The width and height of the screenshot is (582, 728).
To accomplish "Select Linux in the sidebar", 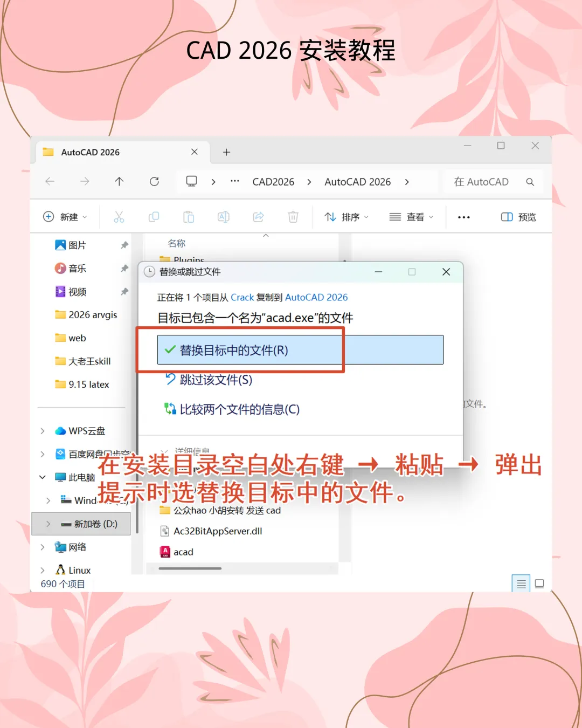I will click(73, 570).
